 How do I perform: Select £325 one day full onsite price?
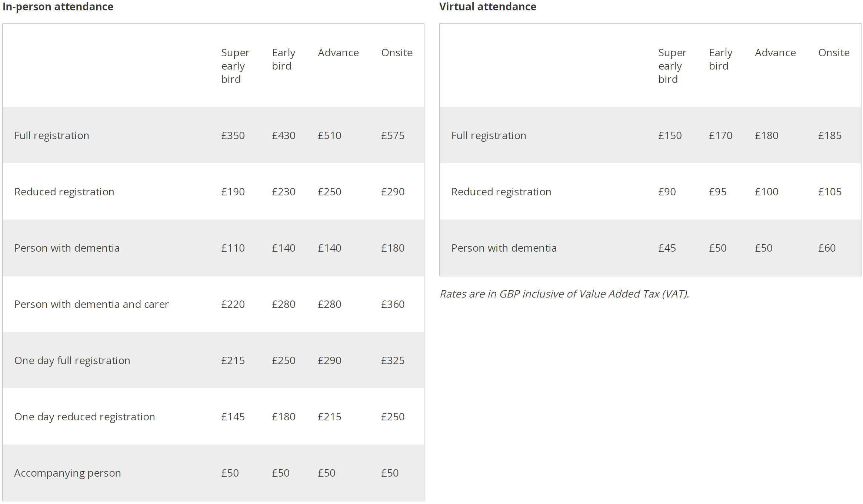(x=393, y=360)
